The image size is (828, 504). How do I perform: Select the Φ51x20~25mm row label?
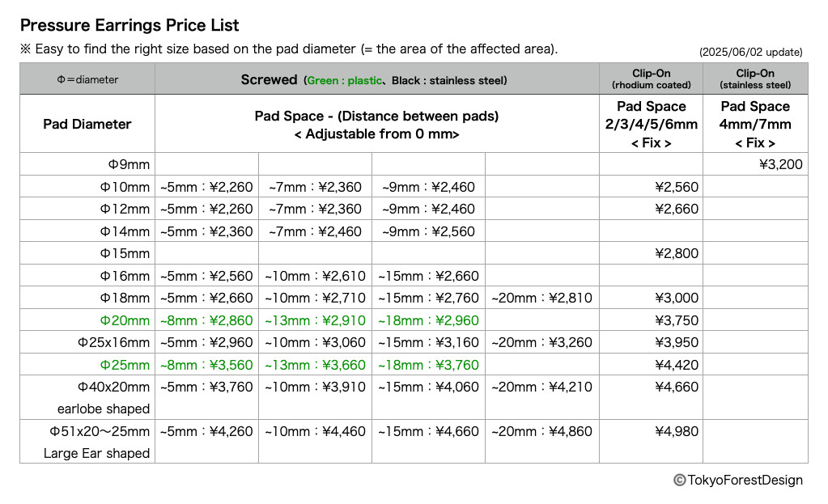tap(100, 431)
